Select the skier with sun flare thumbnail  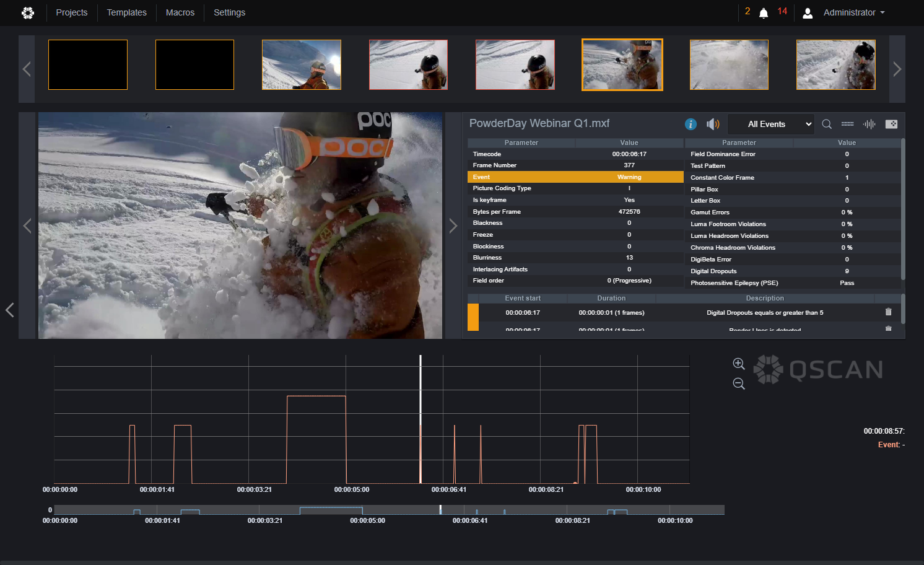click(302, 65)
